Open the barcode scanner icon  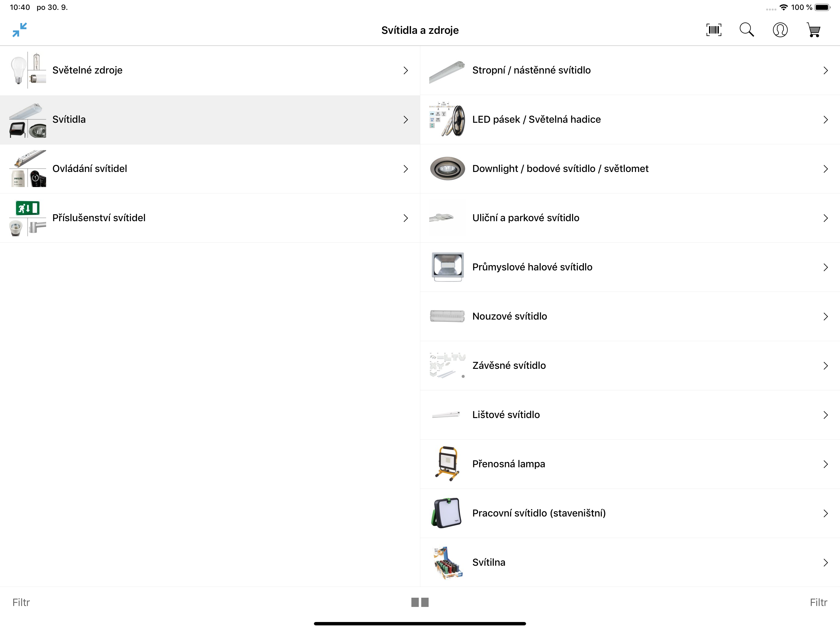(714, 30)
